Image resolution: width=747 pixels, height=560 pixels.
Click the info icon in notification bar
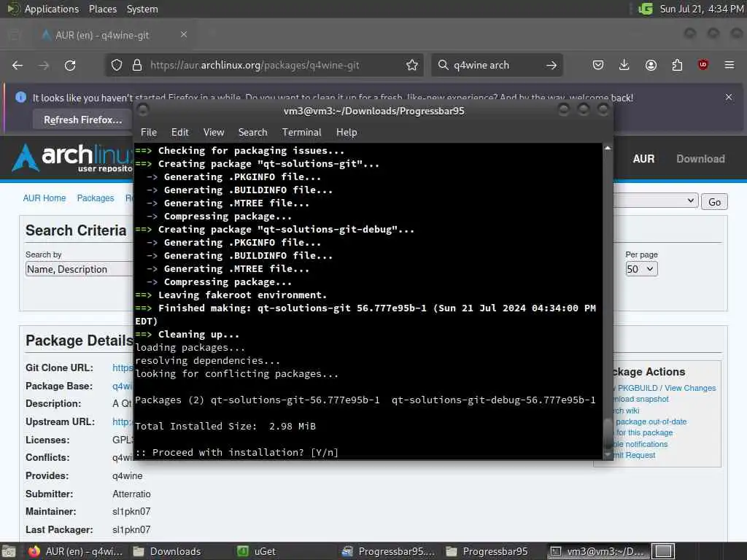point(21,97)
